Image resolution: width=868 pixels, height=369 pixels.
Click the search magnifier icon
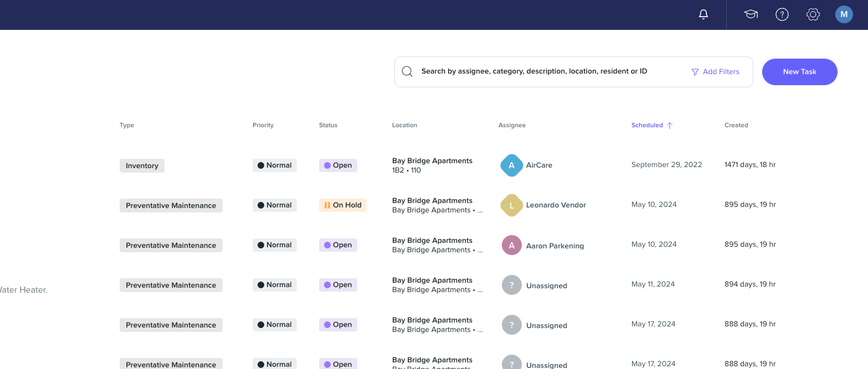[407, 71]
